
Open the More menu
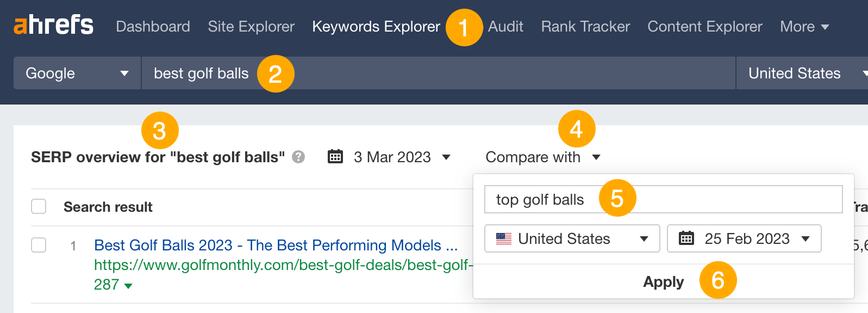point(804,26)
